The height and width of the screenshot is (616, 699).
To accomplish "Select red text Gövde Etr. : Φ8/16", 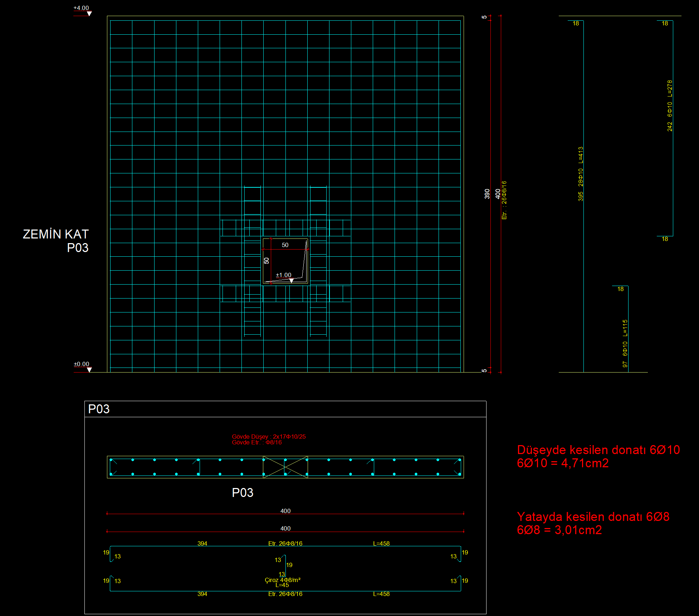I will click(257, 442).
